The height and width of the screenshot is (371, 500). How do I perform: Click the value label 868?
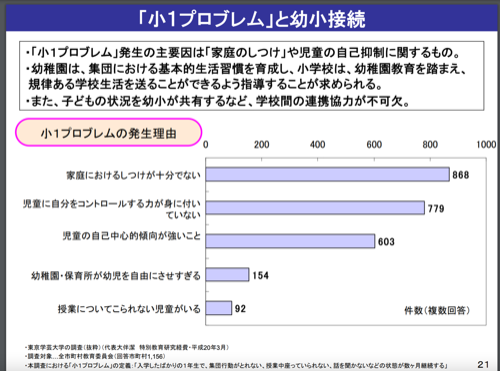461,175
